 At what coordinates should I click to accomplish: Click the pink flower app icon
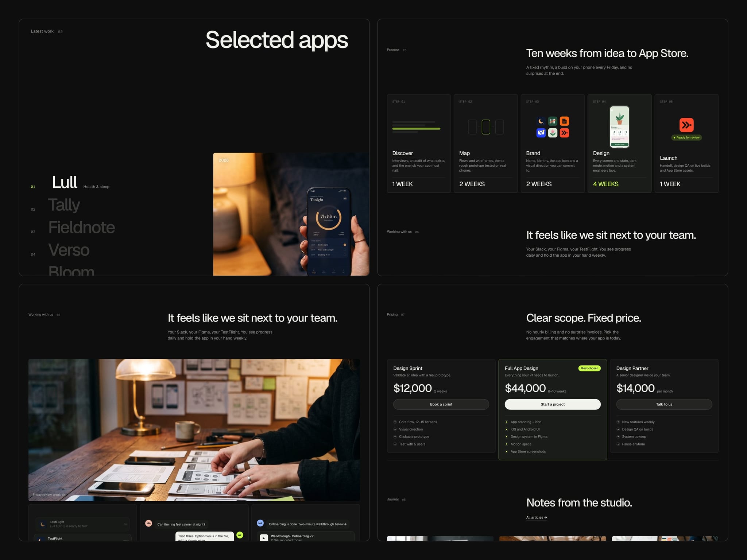(553, 133)
